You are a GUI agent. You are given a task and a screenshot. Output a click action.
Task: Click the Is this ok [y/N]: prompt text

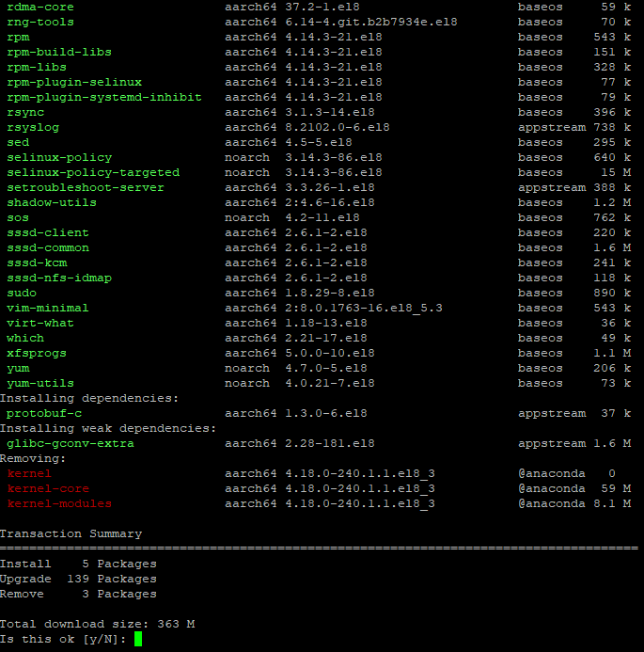point(63,639)
